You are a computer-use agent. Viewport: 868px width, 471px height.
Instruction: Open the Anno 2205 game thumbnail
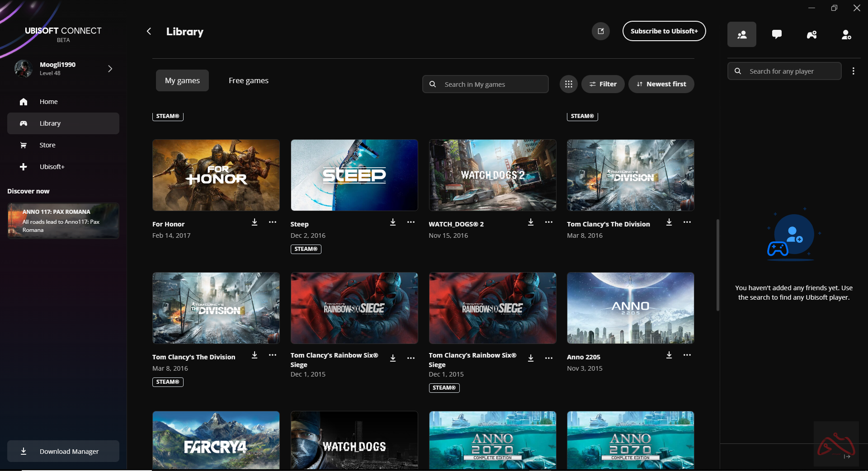tap(630, 308)
